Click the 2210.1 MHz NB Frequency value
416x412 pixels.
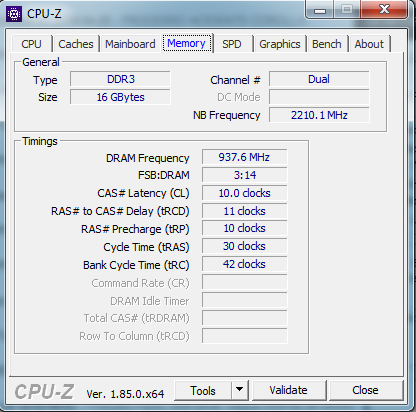coord(319,115)
